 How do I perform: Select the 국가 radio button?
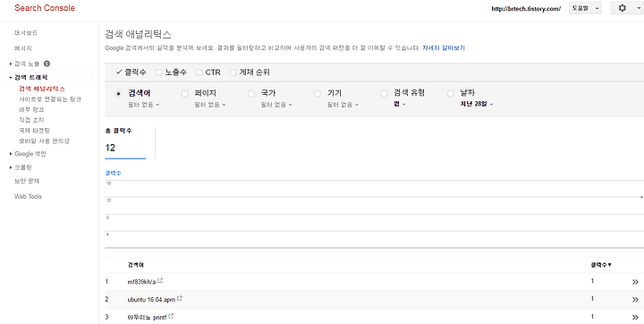(x=251, y=94)
